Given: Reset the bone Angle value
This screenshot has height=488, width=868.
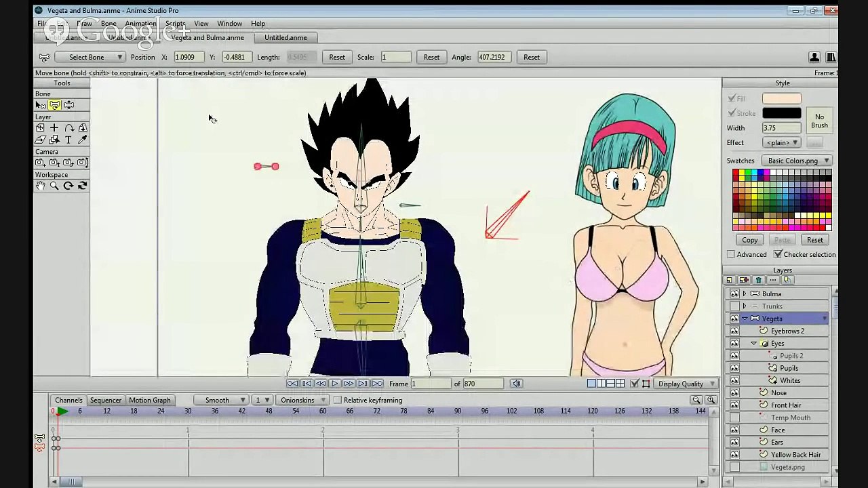Looking at the screenshot, I should pos(532,58).
